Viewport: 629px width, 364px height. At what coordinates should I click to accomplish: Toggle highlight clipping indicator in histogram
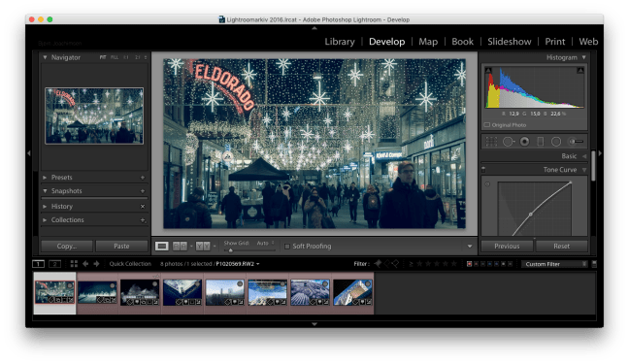(580, 70)
